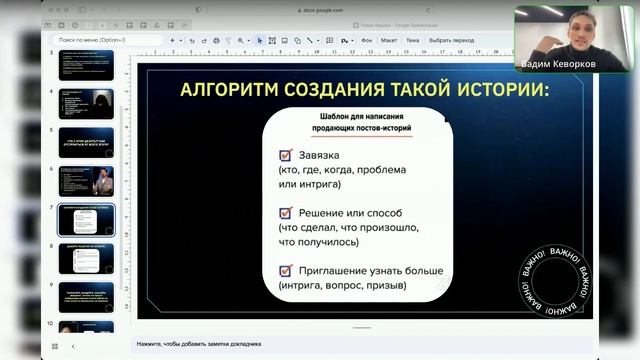Click the line или интрига)
This screenshot has width=640, height=360.
(309, 184)
